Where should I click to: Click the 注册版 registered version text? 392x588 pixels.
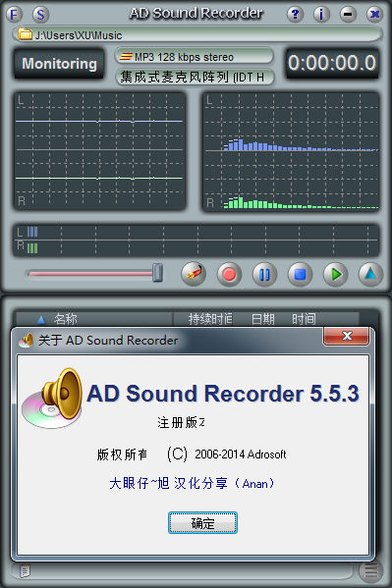click(181, 423)
